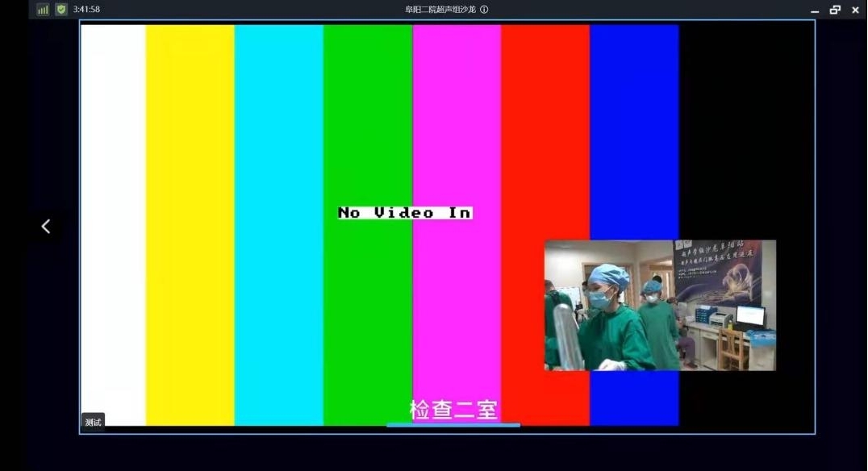Click the green shield security icon
Image resolution: width=868 pixels, height=471 pixels.
tap(61, 10)
